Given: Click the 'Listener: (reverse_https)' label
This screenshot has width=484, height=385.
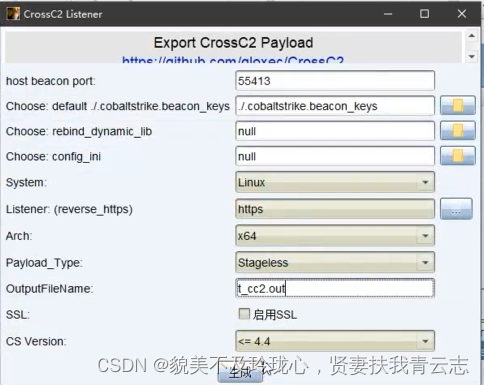Looking at the screenshot, I should [69, 209].
